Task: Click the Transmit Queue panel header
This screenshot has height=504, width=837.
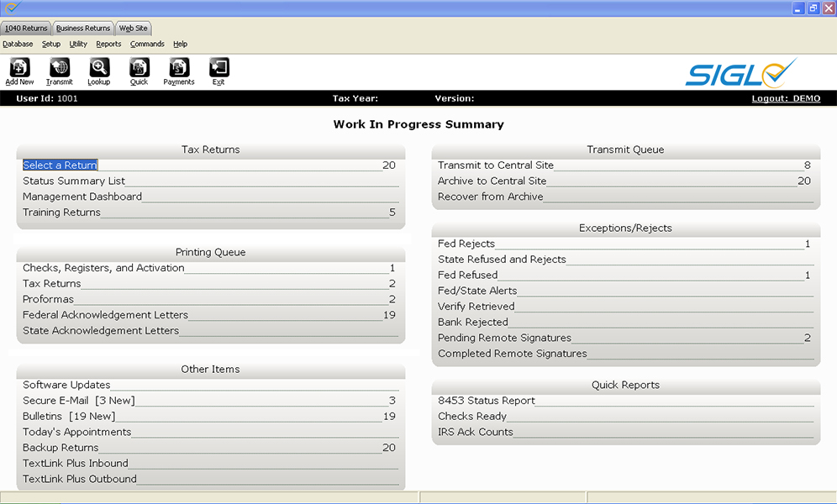Action: coord(625,150)
